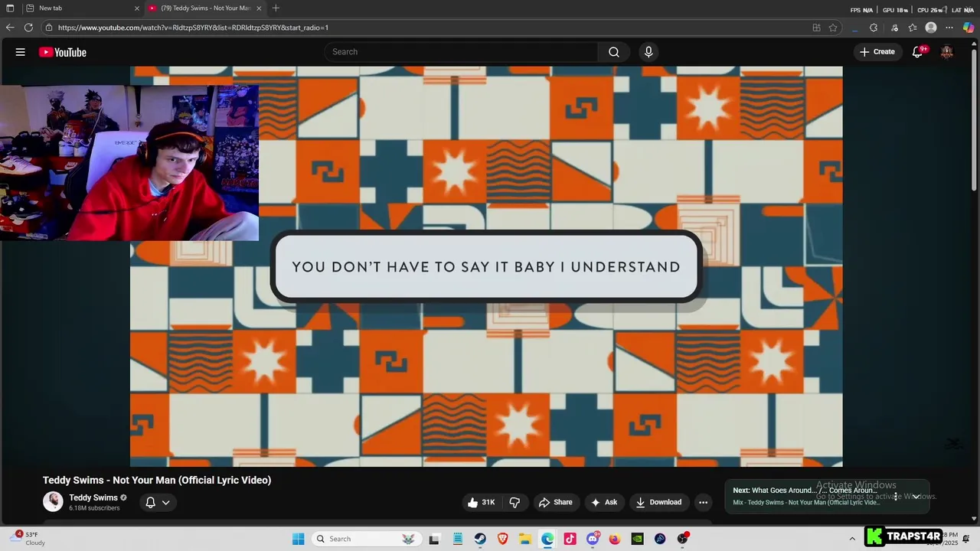Viewport: 980px width, 551px height.
Task: Close the Teddy Swims YouTube tab
Action: (259, 8)
